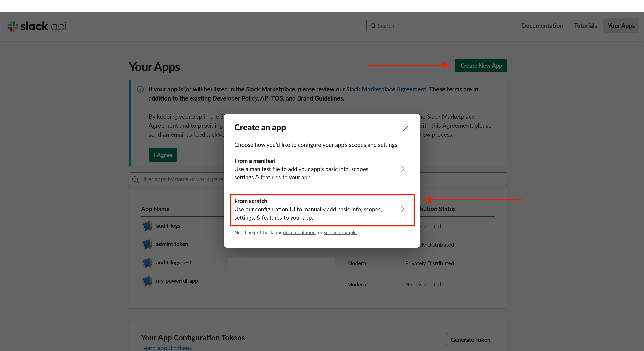Viewport: 644px width, 351px height.
Task: Click the Generate Token button
Action: pos(470,340)
